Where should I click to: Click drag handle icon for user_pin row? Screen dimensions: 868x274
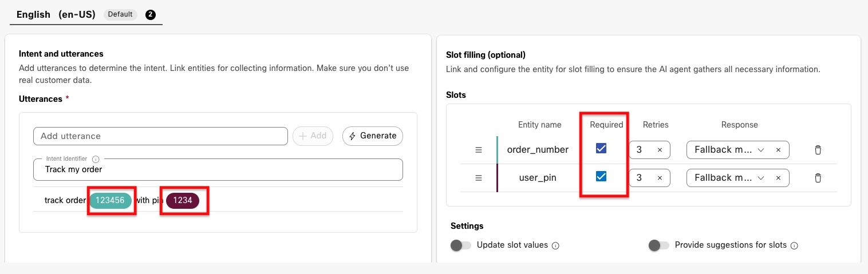(x=479, y=178)
